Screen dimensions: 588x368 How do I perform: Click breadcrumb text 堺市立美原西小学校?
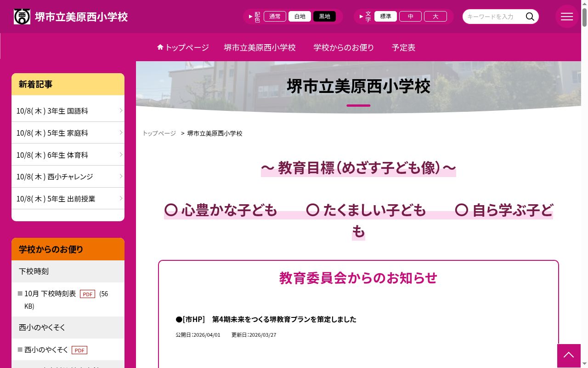[215, 133]
